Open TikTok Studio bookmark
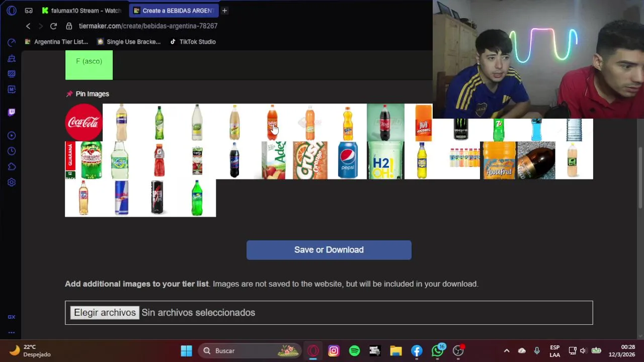Viewport: 644px width, 362px height. (193, 42)
